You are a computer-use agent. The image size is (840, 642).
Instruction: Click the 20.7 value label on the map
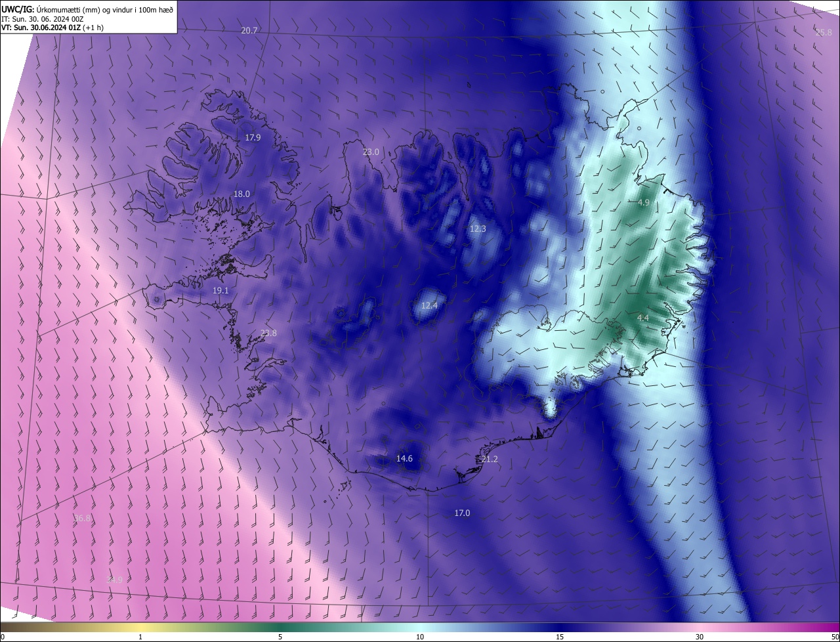[249, 31]
